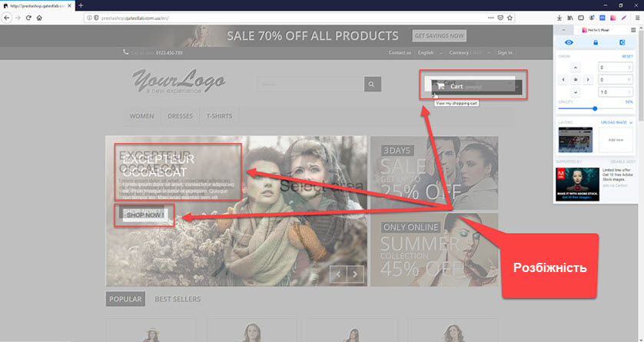644x342 pixels.
Task: Expand the English language dropdown
Action: [x=430, y=52]
